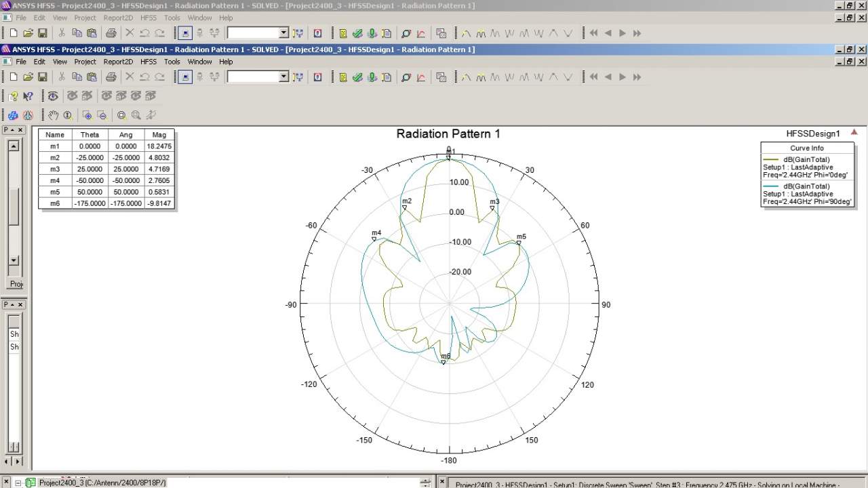Viewport: 868px width, 488px height.
Task: Click the Fit All view icon
Action: pos(121,115)
